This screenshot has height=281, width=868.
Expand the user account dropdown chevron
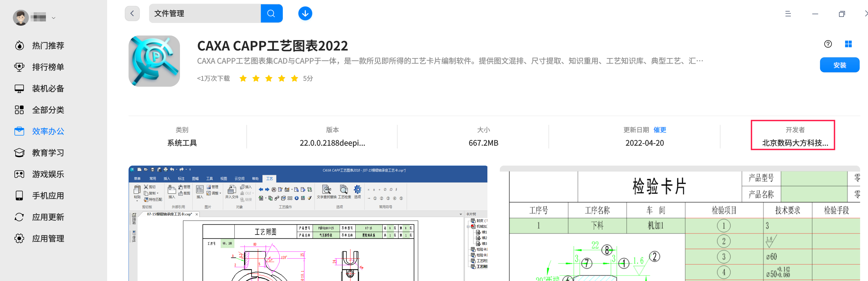53,18
